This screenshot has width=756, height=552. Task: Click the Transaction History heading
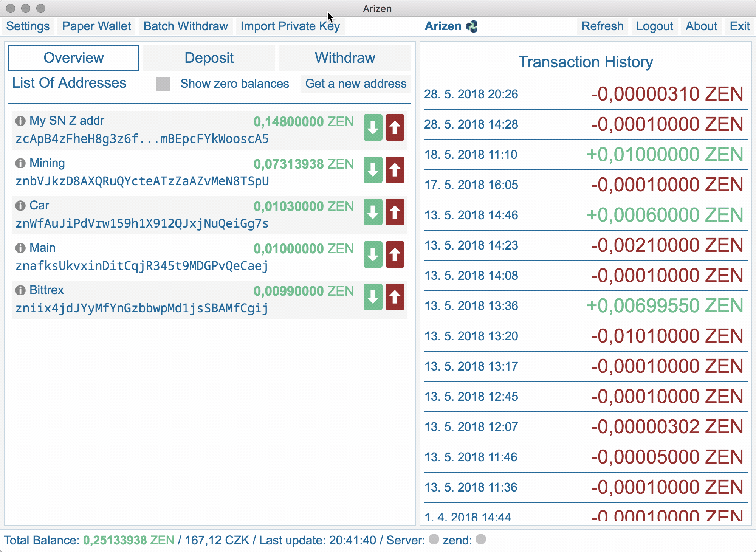click(586, 62)
